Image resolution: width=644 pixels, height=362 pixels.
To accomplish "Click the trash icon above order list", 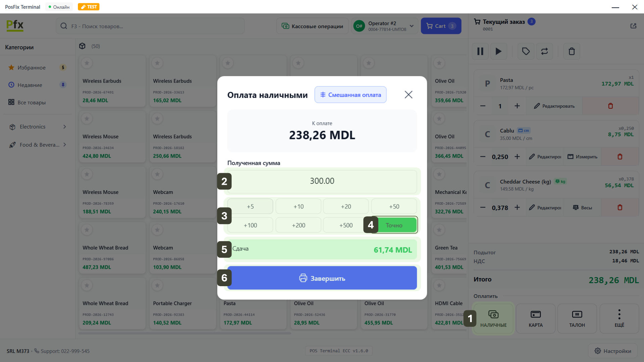I will coord(572,51).
